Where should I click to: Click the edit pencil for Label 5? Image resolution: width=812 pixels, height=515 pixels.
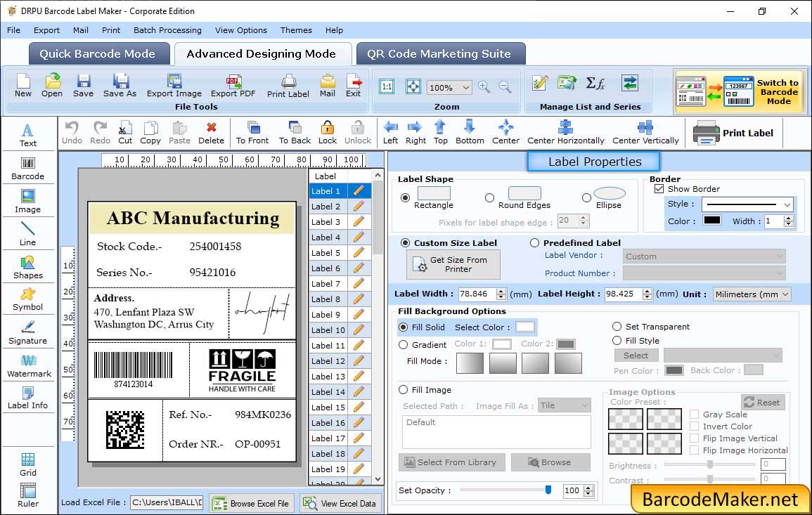(359, 253)
